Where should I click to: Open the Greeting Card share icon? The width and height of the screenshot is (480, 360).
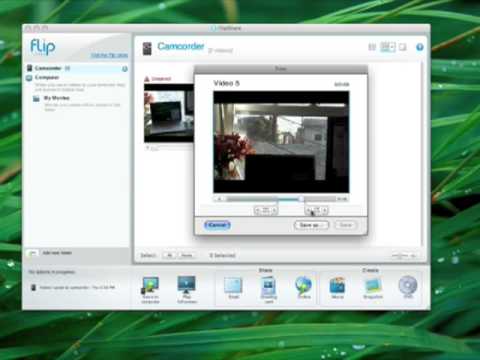coord(268,285)
